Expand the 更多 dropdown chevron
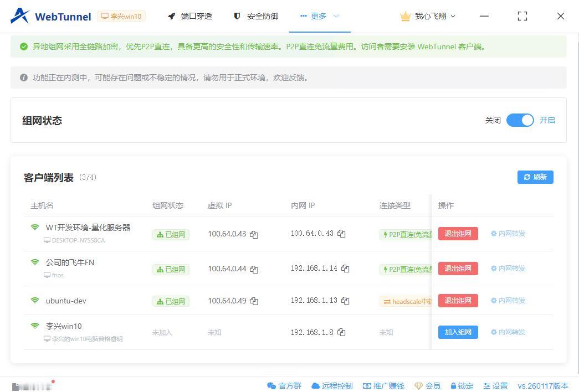This screenshot has width=579, height=392. tap(336, 16)
